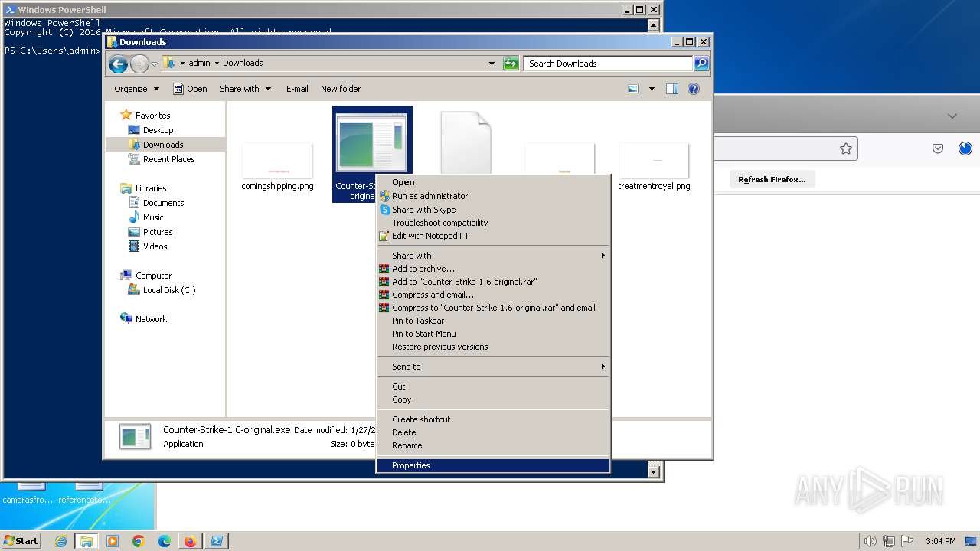Screen dimensions: 980x551
Task: Click the green Refresh button beside address bar
Action: tap(511, 64)
